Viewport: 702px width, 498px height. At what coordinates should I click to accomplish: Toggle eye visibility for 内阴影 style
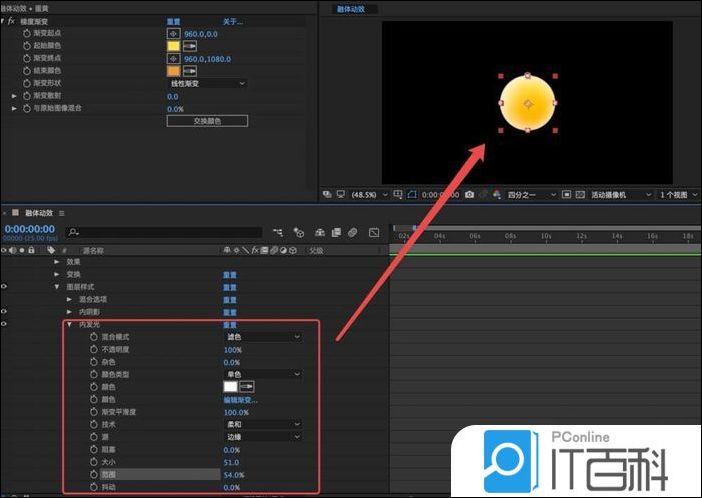pos(6,312)
